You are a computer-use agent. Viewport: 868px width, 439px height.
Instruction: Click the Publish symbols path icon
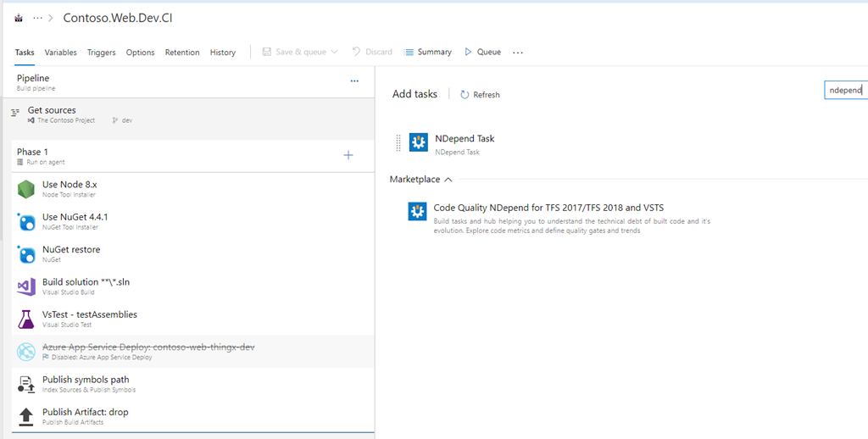coord(25,384)
